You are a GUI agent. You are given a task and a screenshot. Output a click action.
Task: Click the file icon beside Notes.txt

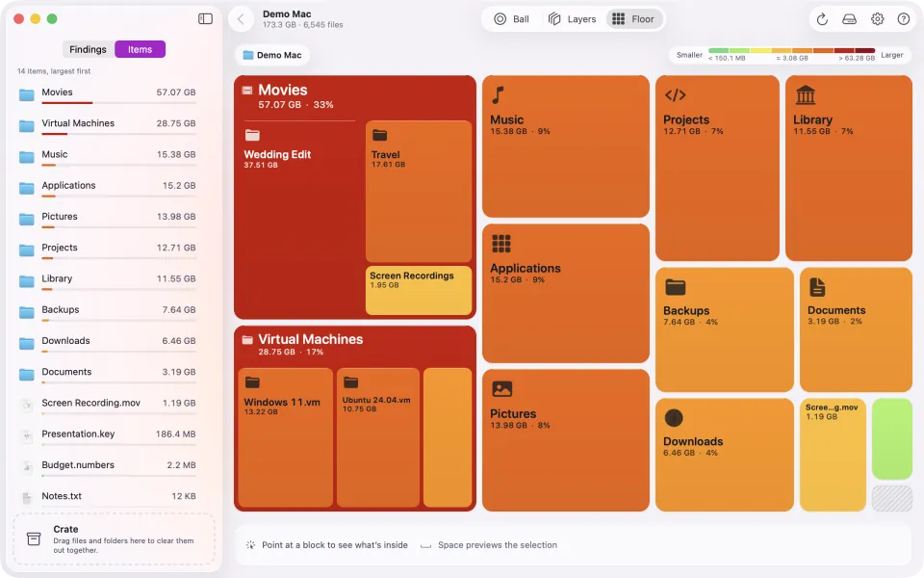27,498
